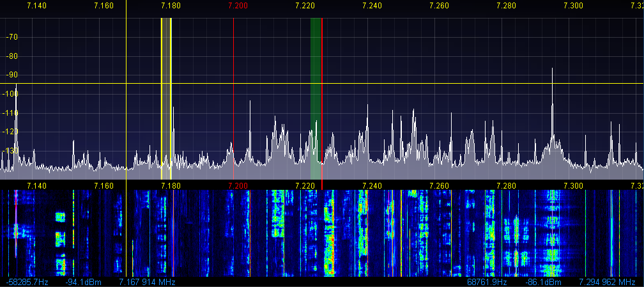Click the -94.1dBm readout in status bar

click(80, 282)
